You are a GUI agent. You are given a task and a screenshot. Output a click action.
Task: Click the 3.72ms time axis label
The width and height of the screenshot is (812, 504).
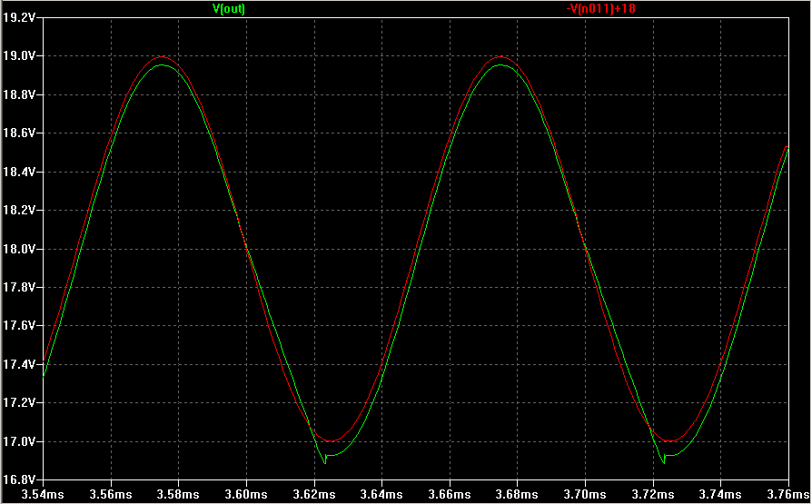(x=653, y=494)
